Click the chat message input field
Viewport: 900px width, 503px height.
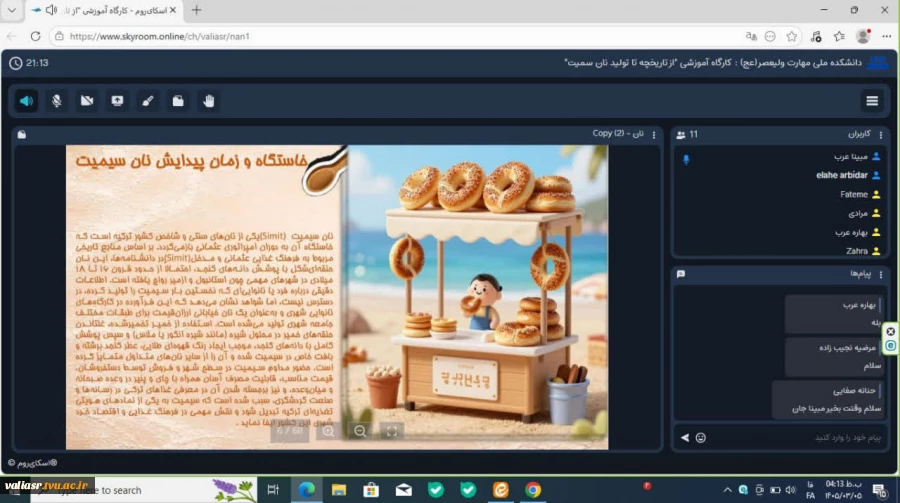798,438
